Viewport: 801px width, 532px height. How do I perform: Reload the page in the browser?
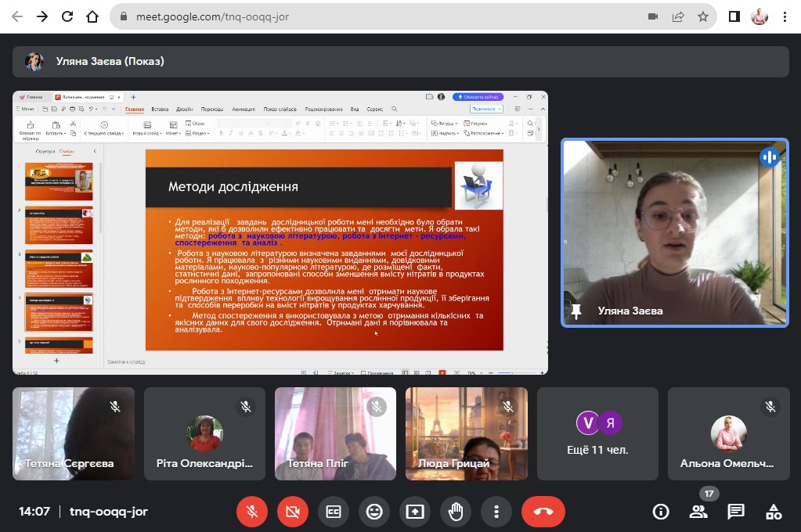tap(67, 16)
